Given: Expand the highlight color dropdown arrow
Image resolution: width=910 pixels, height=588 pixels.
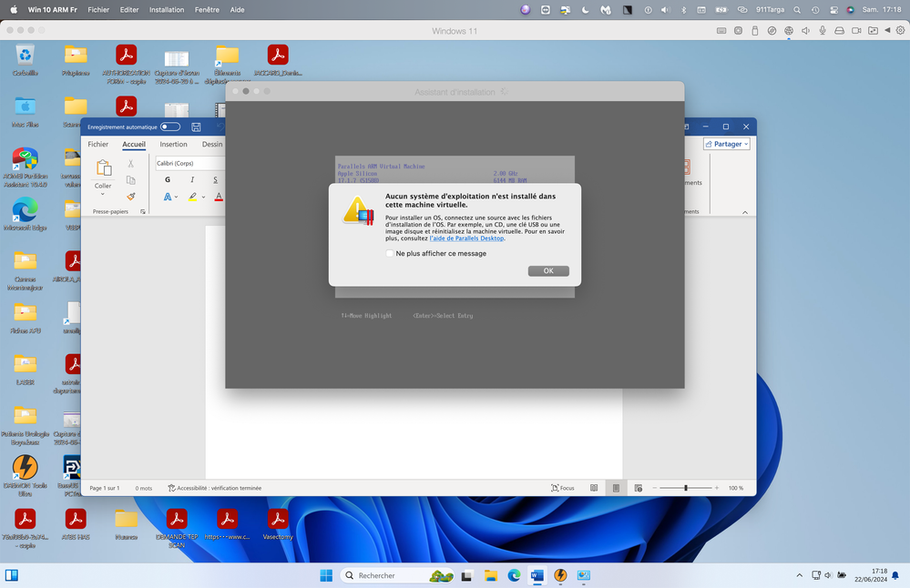Looking at the screenshot, I should tap(203, 198).
